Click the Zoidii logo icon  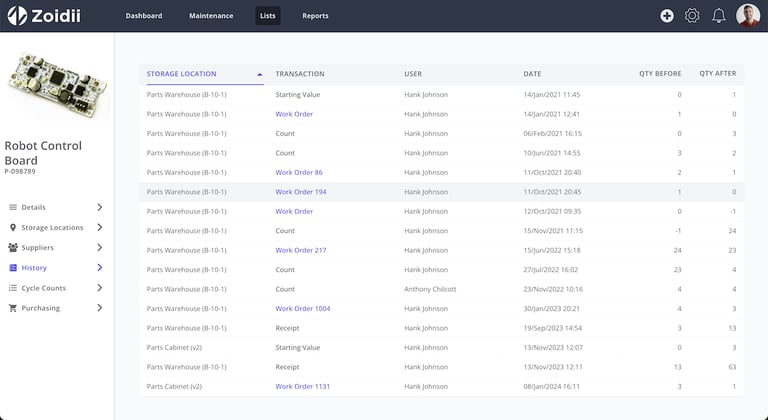tap(17, 16)
